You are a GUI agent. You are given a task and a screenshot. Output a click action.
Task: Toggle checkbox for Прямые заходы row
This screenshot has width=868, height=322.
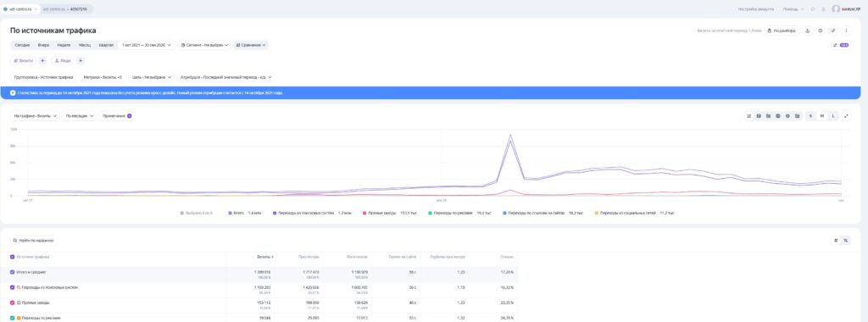[12, 303]
